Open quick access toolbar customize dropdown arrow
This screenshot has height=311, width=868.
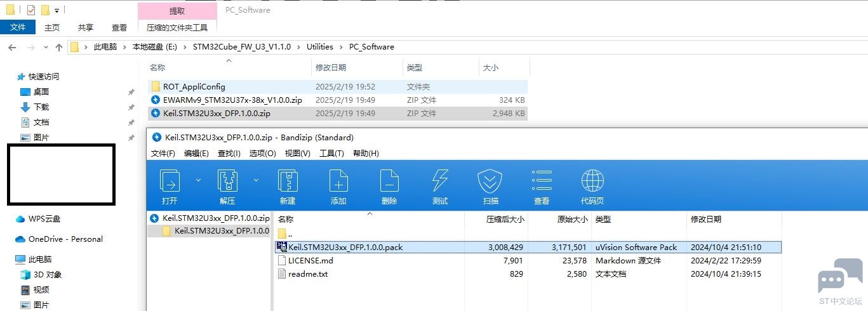[x=57, y=11]
